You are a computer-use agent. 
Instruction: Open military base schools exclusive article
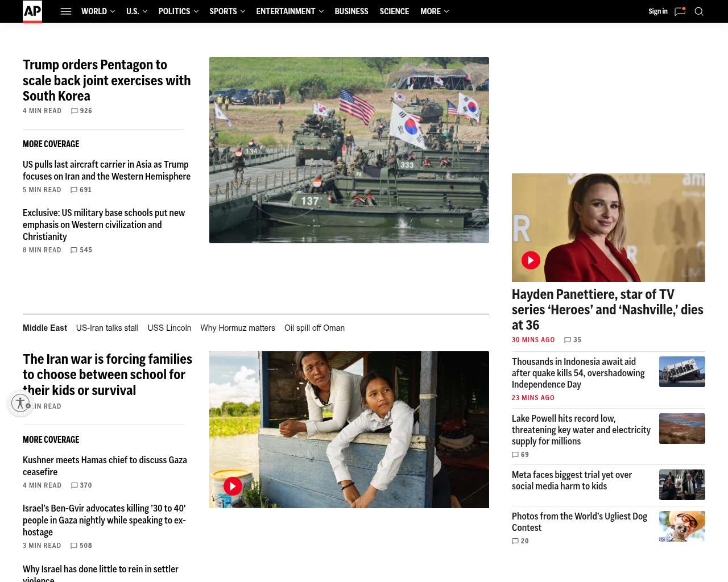tap(104, 225)
